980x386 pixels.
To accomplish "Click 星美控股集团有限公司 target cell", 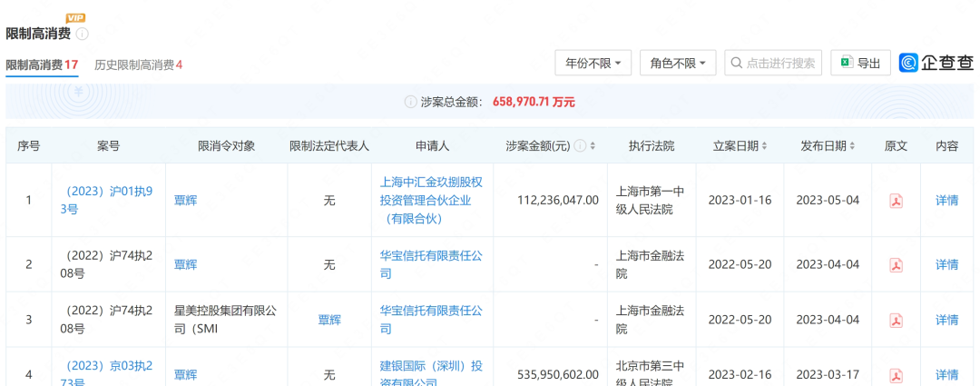I will [226, 320].
